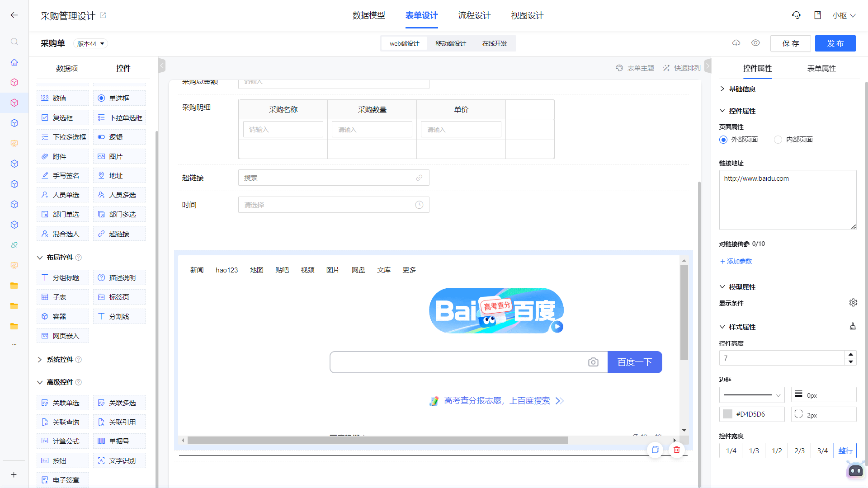The width and height of the screenshot is (868, 488).
Task: Add the 分组标题 layout control
Action: (63, 277)
